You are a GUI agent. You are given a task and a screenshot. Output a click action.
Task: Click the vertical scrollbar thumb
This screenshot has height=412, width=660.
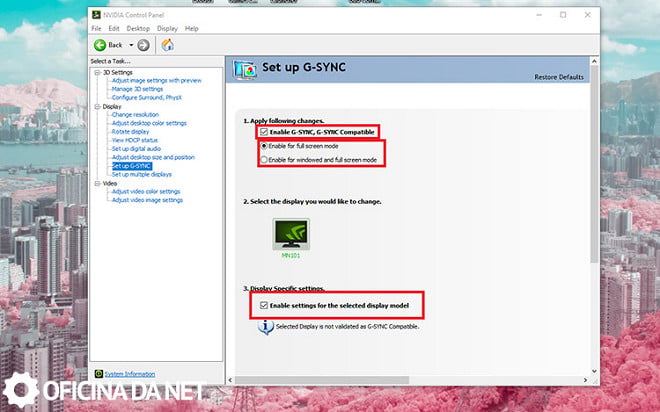tap(594, 164)
